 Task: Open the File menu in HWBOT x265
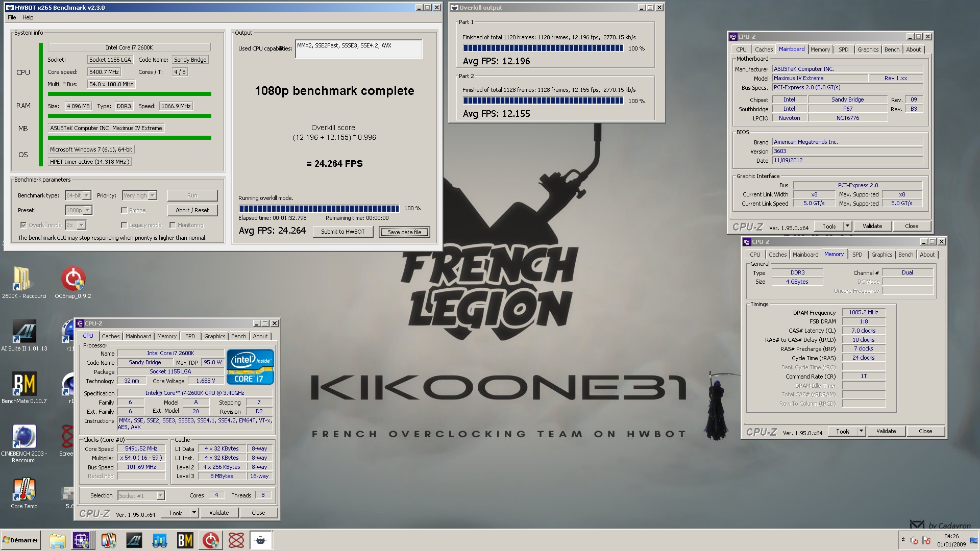coord(12,17)
